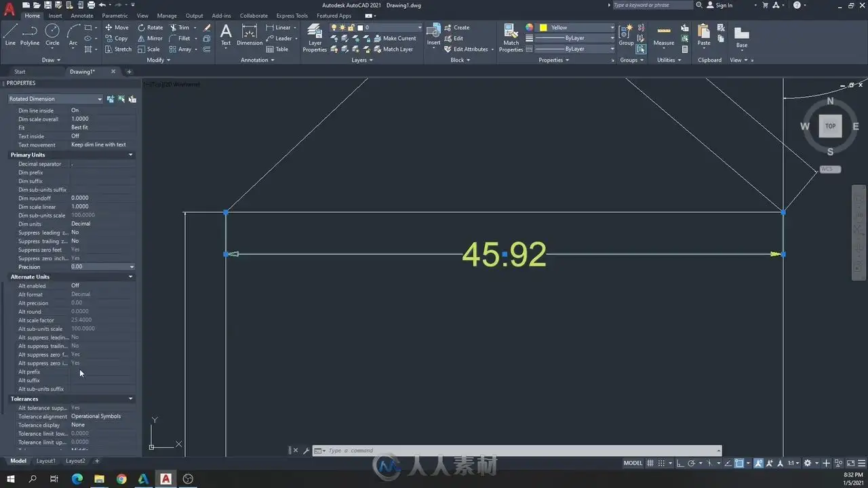
Task: Click the yellow color swatch
Action: click(x=542, y=28)
